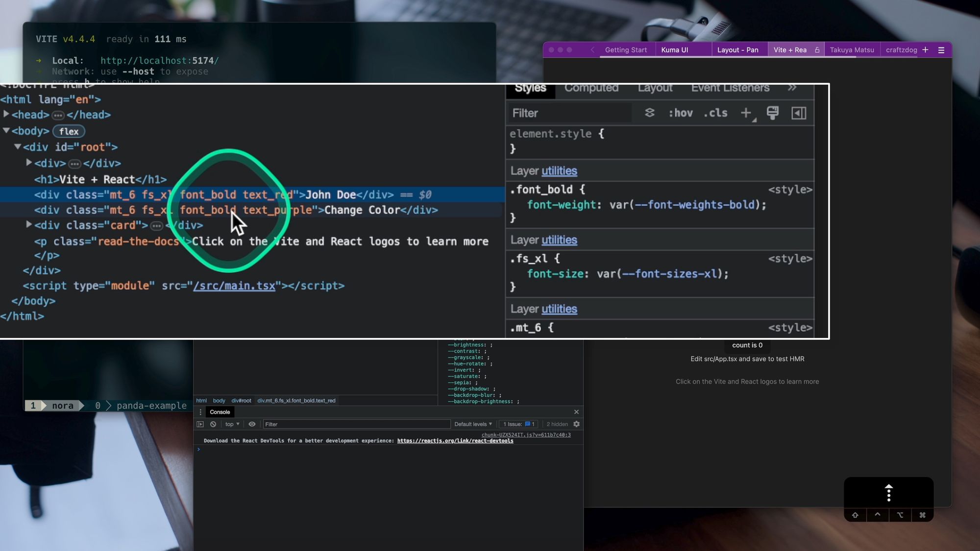
Task: Click the /src/main.tsx source link
Action: tap(234, 286)
